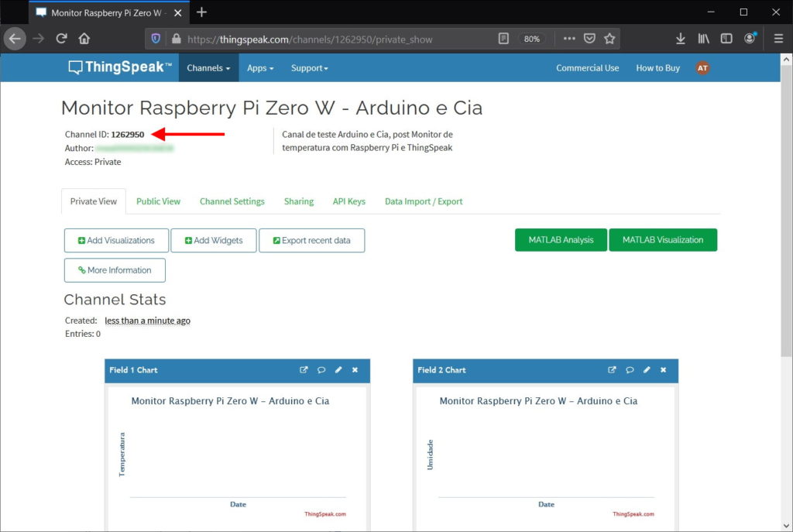This screenshot has width=793, height=532.
Task: Click ThingSpeak.com link in Field 1 Chart
Action: 325,513
